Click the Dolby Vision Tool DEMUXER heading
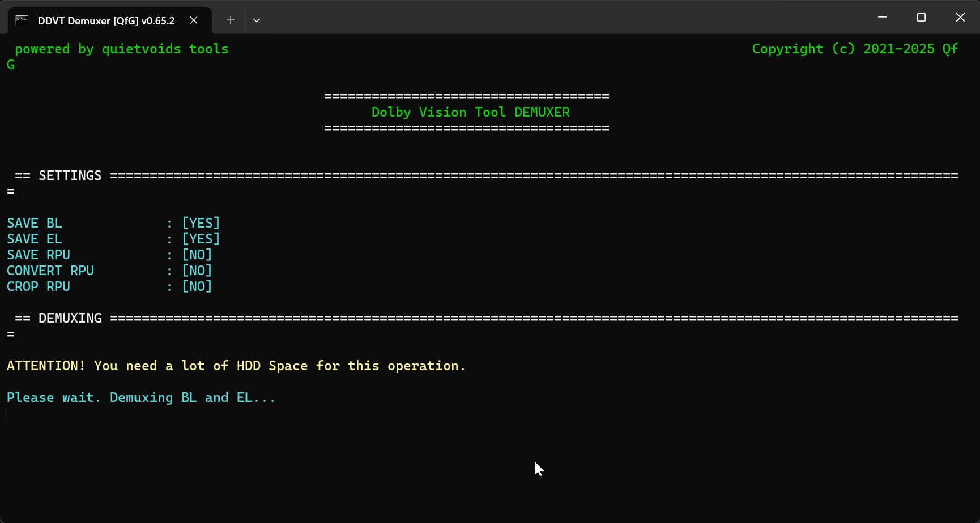Screen dimensions: 980x523 click(x=470, y=112)
